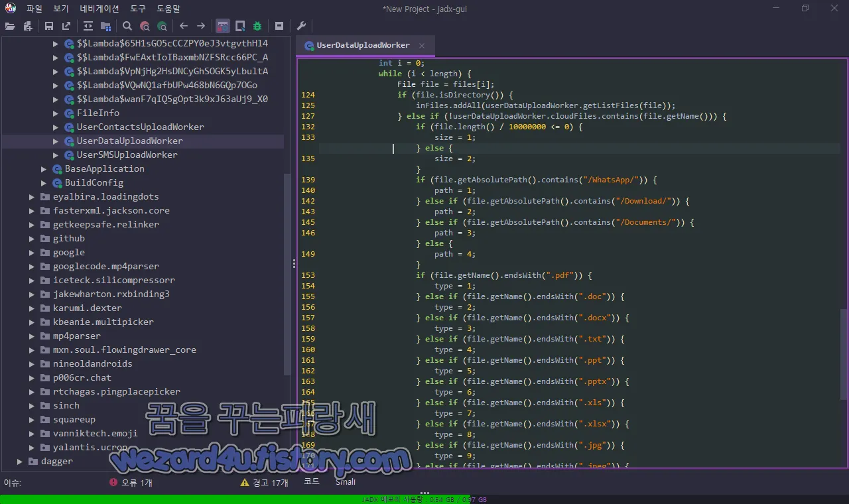Expand the eyalbira.loadingdots package
Viewport: 849px width, 504px height.
(x=32, y=196)
